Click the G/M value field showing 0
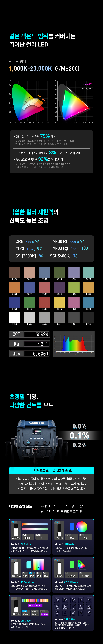 coord(41,538)
